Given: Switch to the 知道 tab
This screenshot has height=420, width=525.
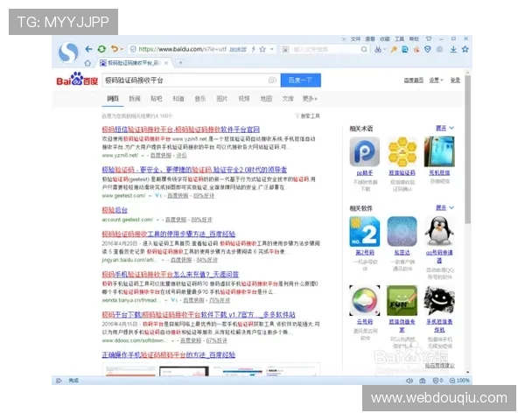Looking at the screenshot, I should click(178, 99).
